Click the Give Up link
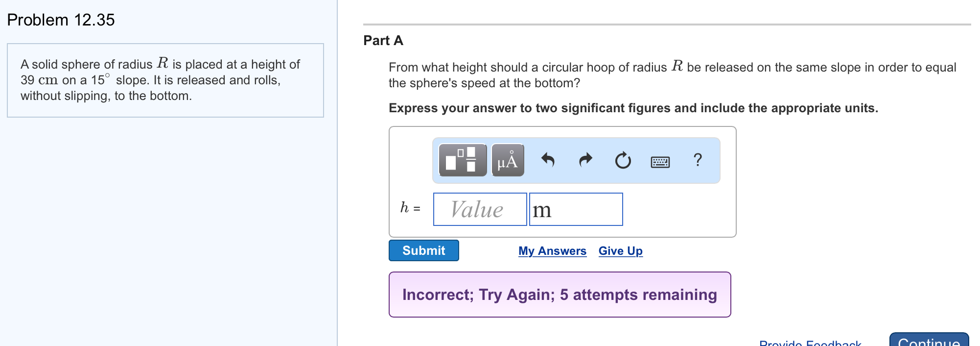 pos(620,251)
